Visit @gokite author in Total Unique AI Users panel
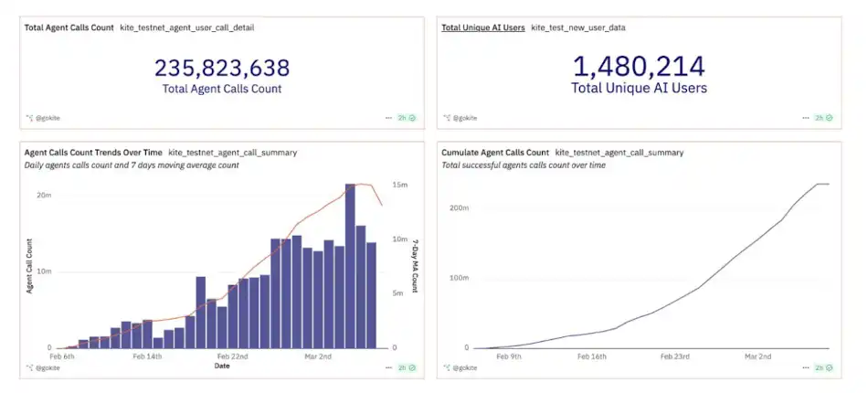 tap(466, 118)
